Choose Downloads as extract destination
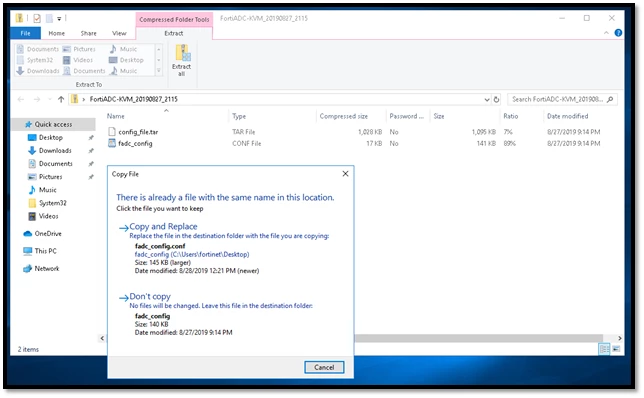Image resolution: width=644 pixels, height=398 pixels. 38,71
